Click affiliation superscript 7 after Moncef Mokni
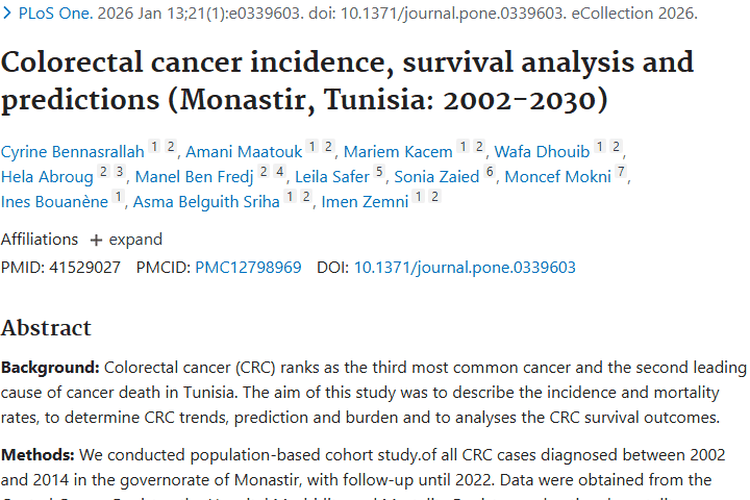The width and height of the screenshot is (750, 500). pyautogui.click(x=621, y=173)
